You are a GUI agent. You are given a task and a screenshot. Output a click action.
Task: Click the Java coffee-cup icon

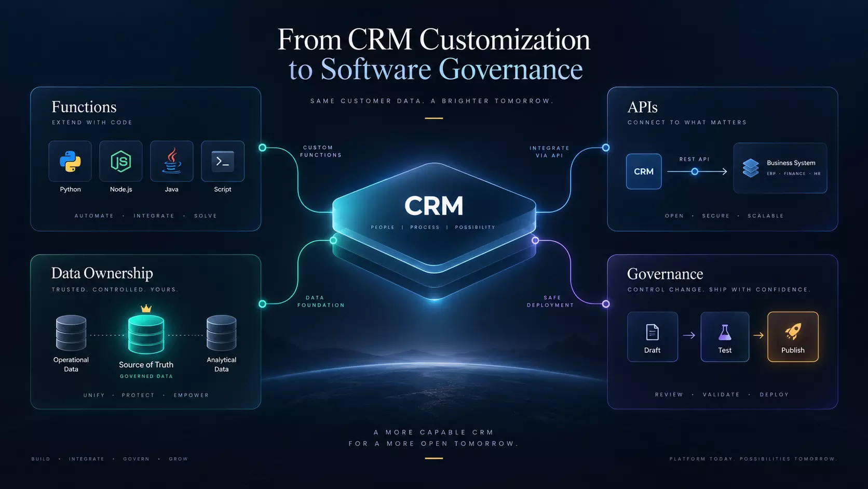(172, 161)
